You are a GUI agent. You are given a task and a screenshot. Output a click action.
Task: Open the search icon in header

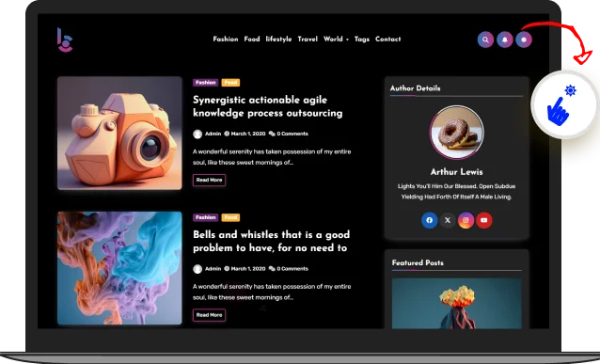tap(485, 40)
